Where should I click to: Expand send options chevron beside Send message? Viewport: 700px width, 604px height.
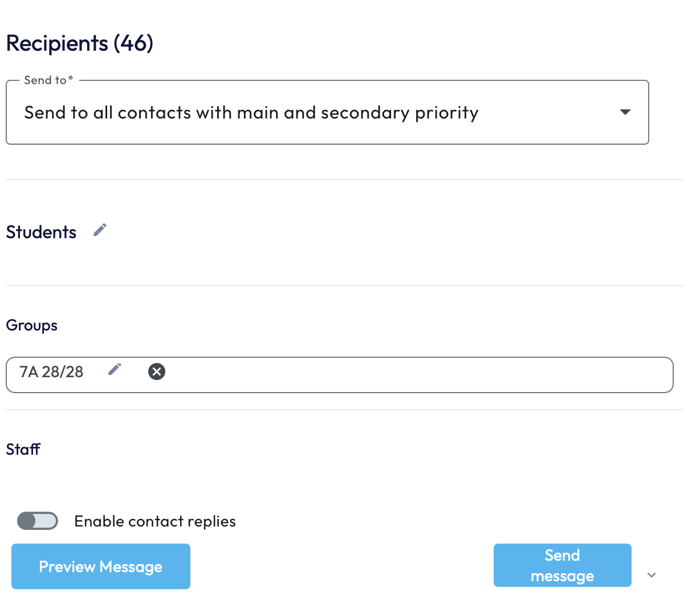coord(652,575)
